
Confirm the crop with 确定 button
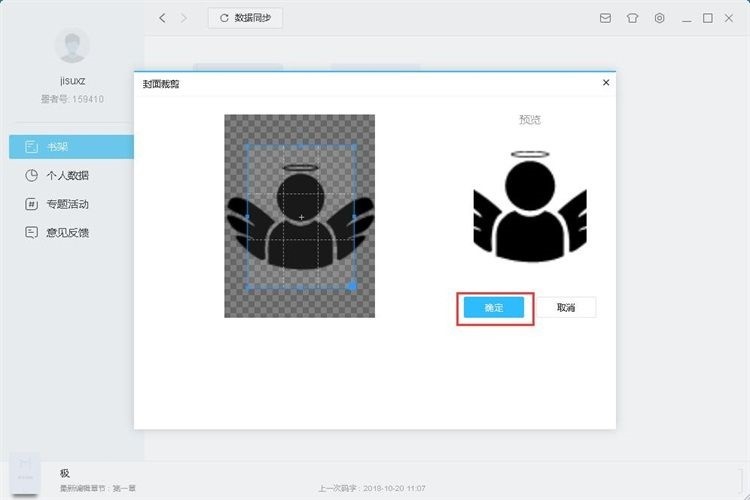pos(494,308)
